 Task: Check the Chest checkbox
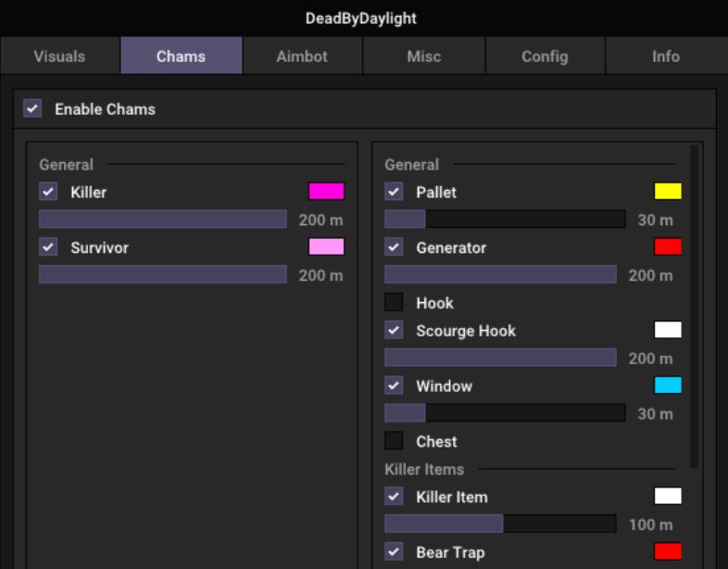pos(394,442)
